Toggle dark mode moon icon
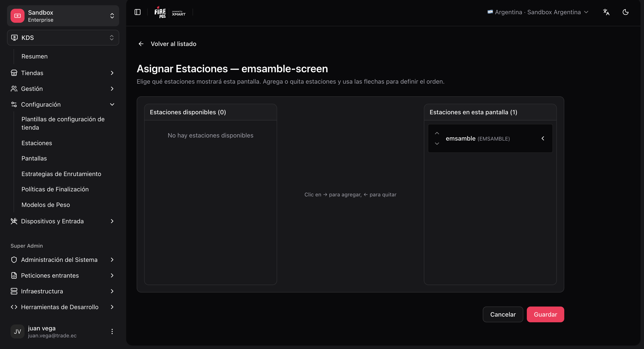The image size is (644, 349). point(626,12)
